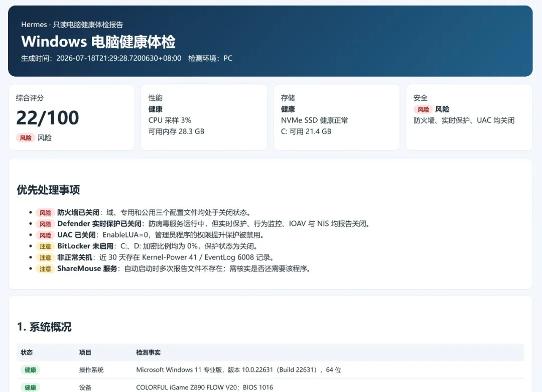Select the 注意 badge beside 非正常关机
The image size is (542, 392).
click(x=45, y=257)
